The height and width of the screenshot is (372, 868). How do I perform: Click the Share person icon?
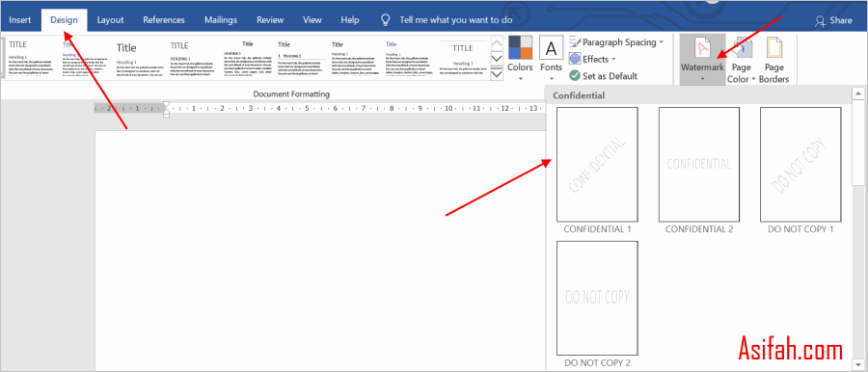[x=820, y=21]
